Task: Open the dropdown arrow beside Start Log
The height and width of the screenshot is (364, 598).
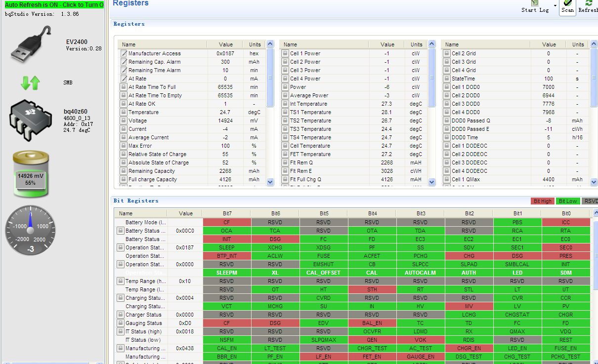Action: tap(555, 6)
